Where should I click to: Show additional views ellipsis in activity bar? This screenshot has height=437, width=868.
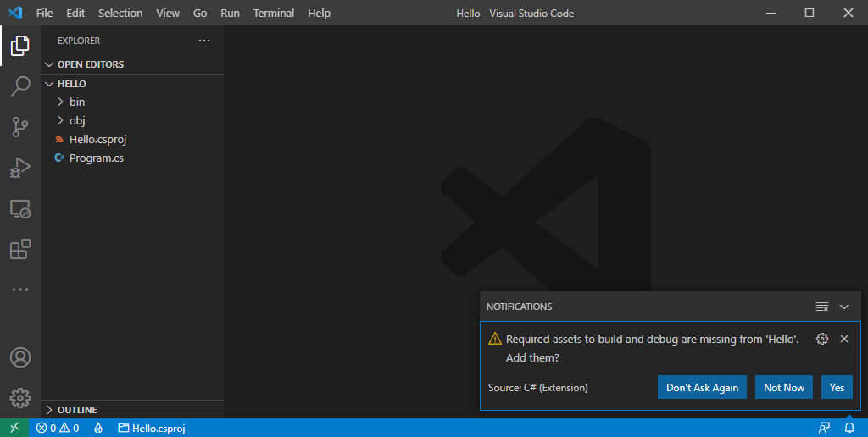point(20,290)
